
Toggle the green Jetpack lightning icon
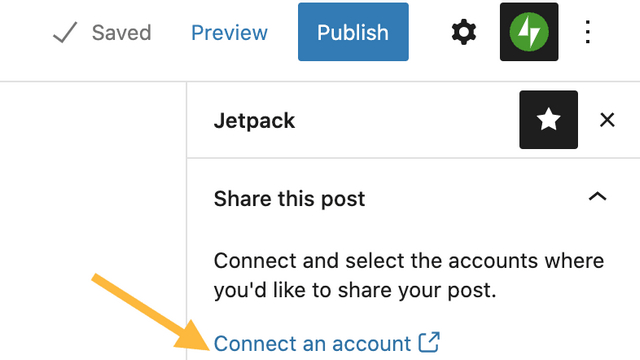point(529,32)
